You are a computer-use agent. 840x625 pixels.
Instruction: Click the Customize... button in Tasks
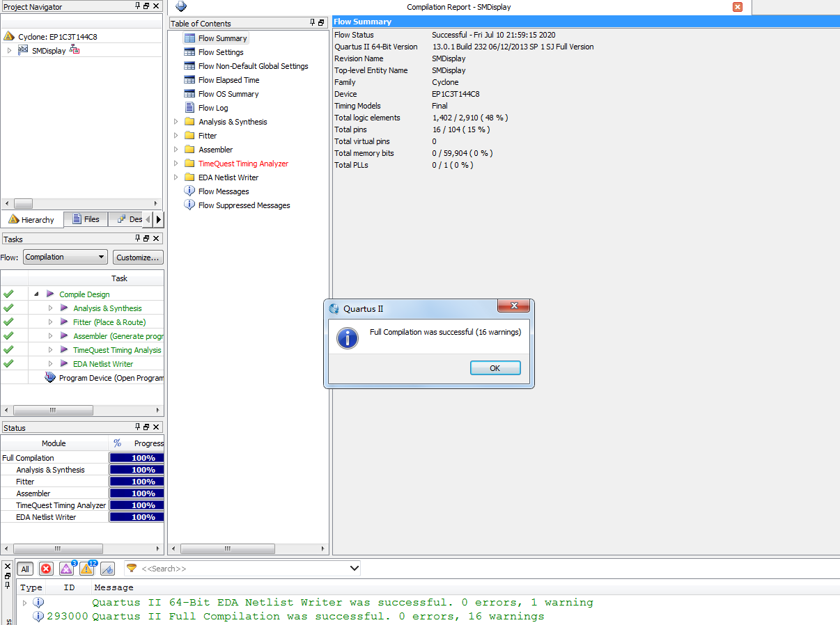(138, 257)
